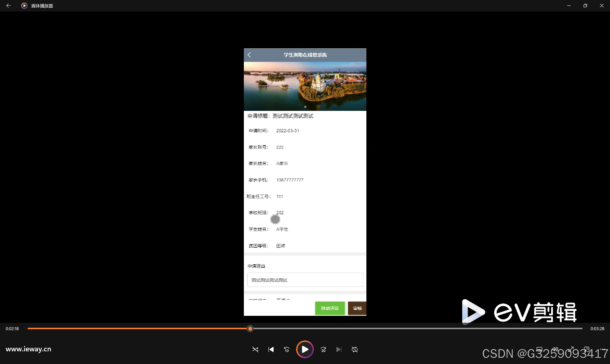This screenshot has width=610, height=364.
Task: Click the 审核 brown button
Action: coord(357,308)
